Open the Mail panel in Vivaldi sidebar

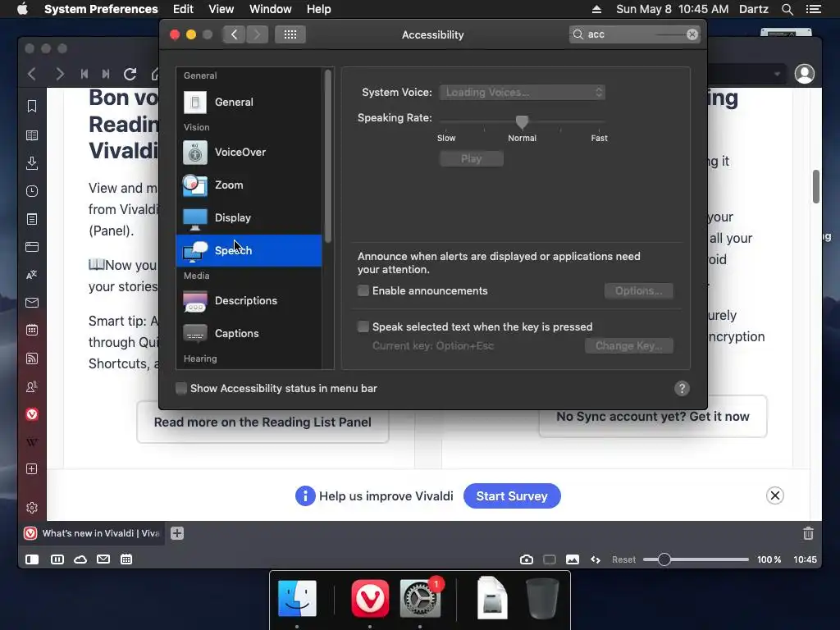[32, 303]
